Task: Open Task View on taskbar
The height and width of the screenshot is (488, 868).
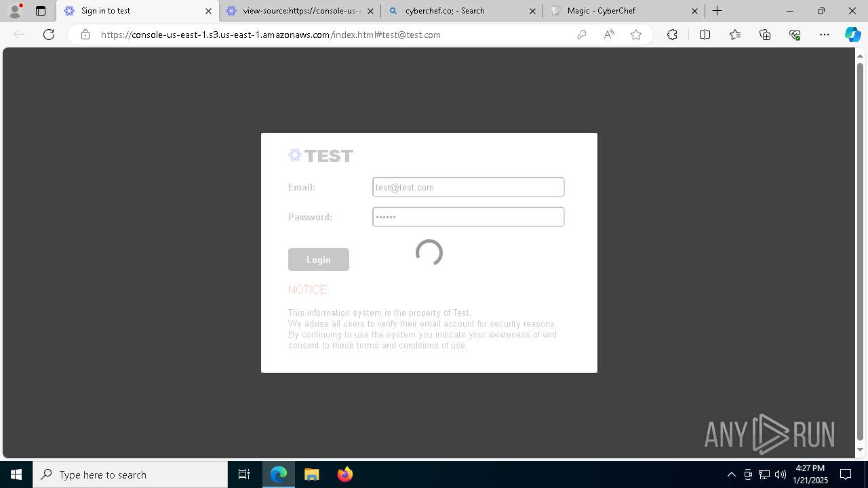Action: click(244, 474)
